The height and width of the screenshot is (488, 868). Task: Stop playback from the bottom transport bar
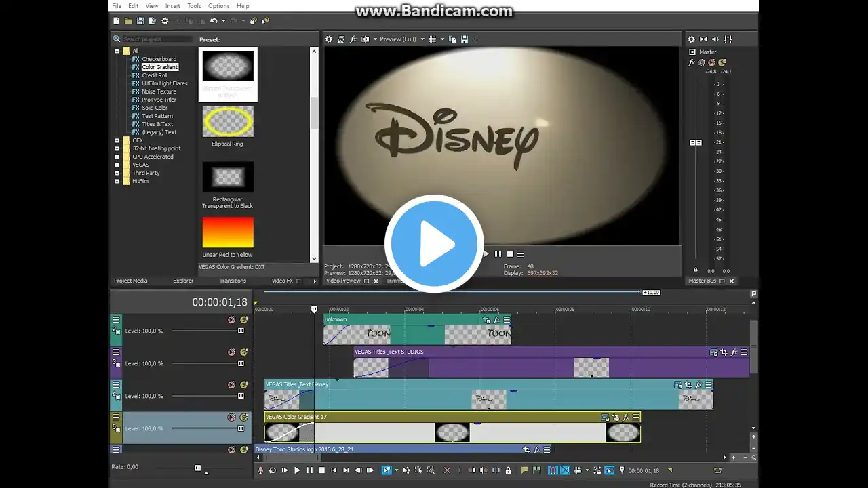322,470
